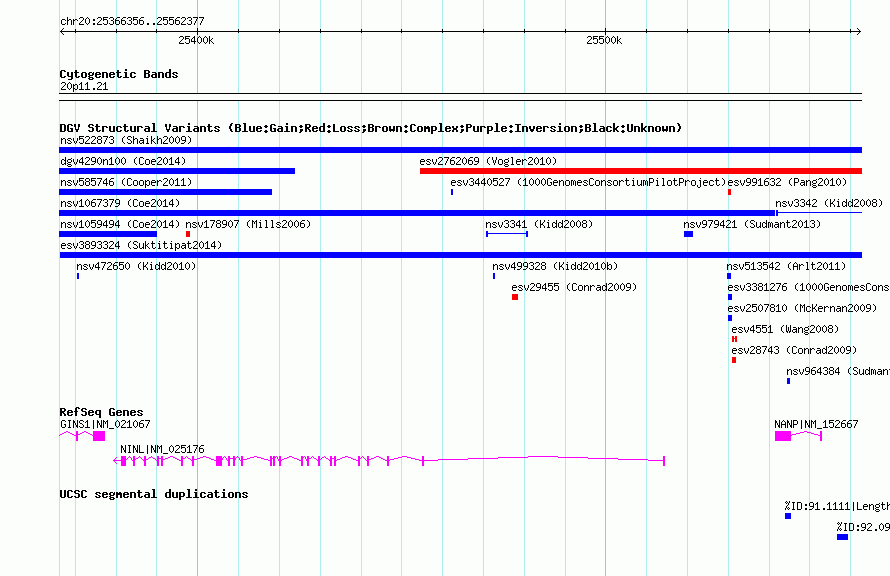The height and width of the screenshot is (576, 890).
Task: Open the NANP|NM_152667 gene label
Action: coord(816,424)
